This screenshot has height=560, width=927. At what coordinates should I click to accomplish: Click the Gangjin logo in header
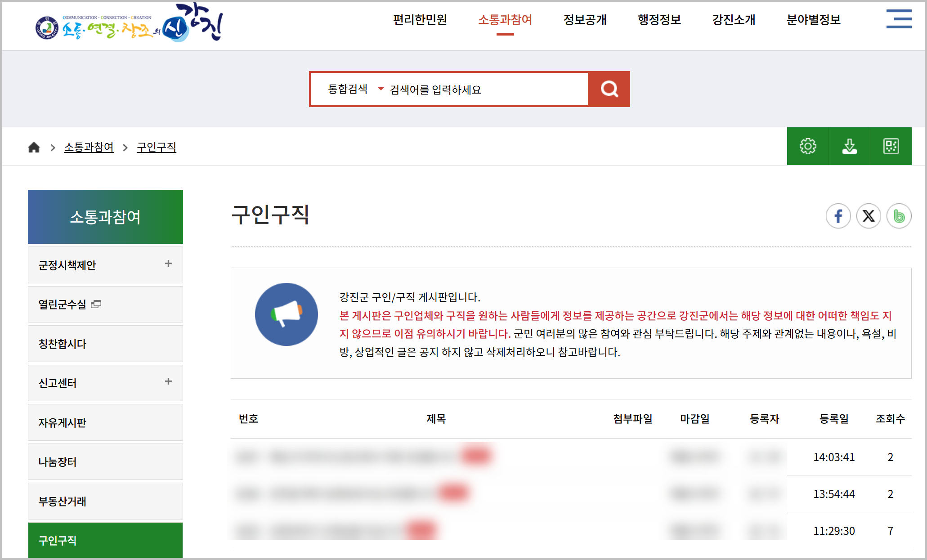tap(129, 25)
